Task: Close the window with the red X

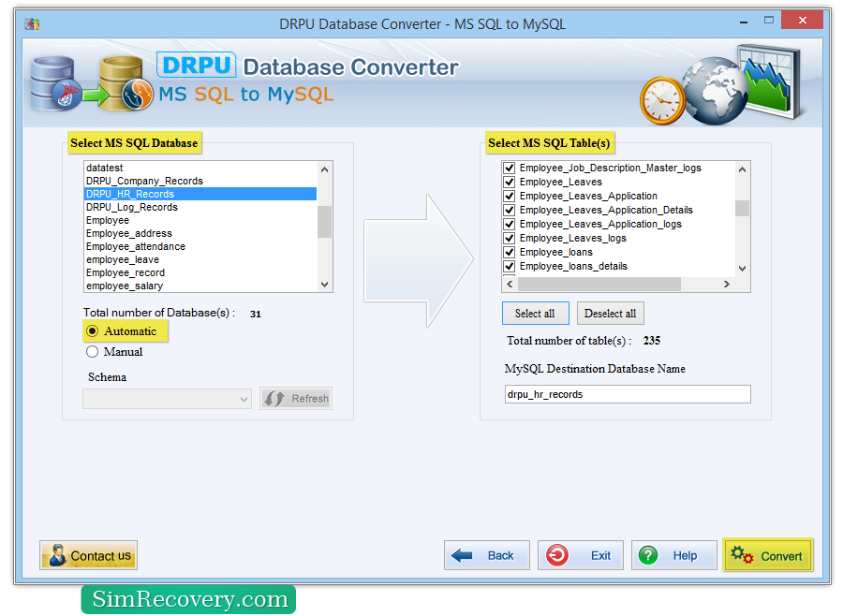Action: click(802, 20)
